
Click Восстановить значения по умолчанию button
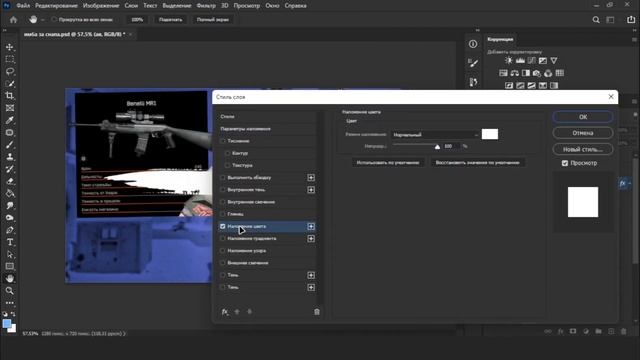[x=478, y=162]
